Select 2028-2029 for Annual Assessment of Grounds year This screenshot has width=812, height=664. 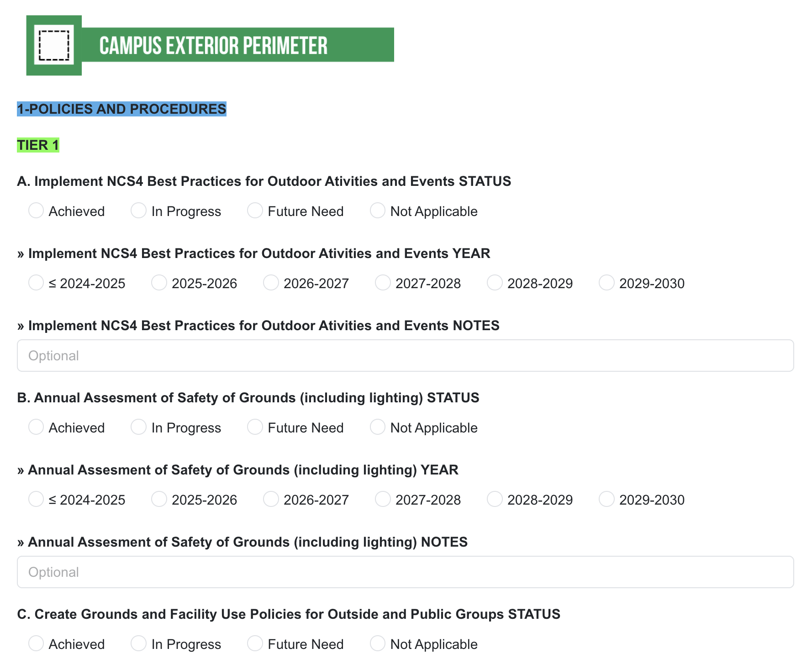tap(495, 499)
